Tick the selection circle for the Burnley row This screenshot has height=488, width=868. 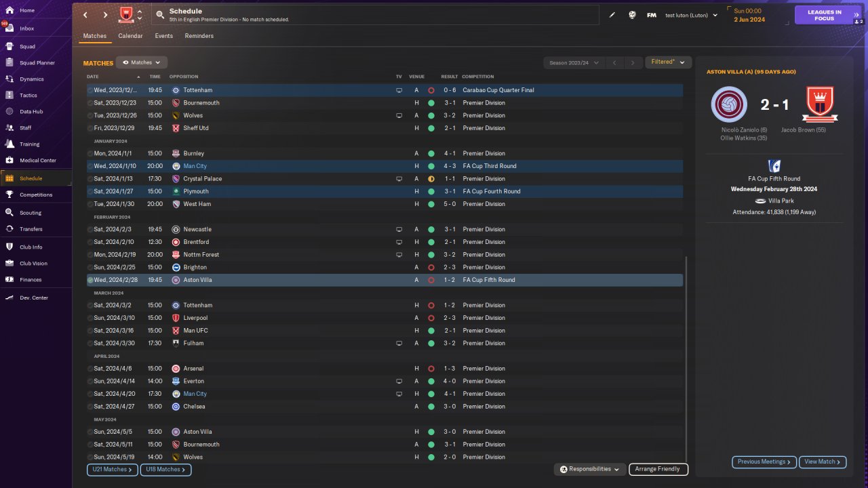click(x=90, y=154)
